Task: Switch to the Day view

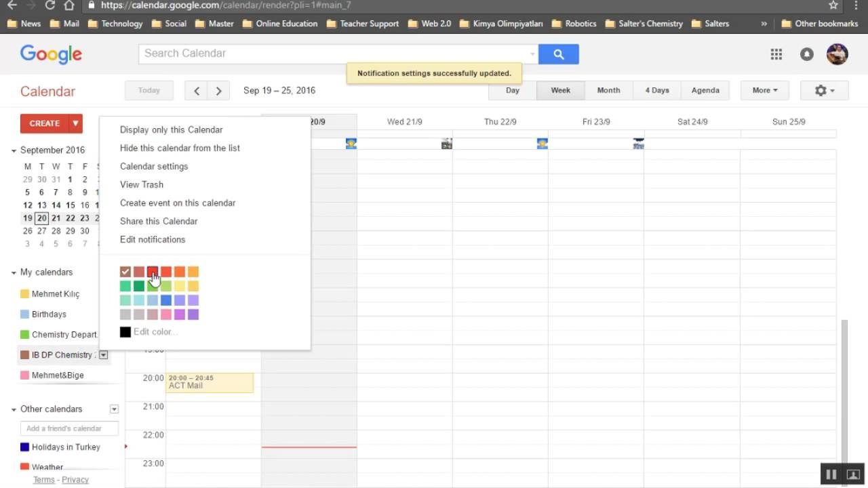Action: tap(513, 90)
